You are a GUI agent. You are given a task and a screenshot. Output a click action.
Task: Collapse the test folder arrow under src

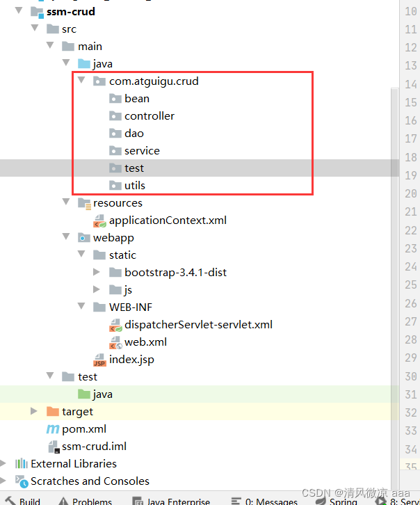pos(50,376)
